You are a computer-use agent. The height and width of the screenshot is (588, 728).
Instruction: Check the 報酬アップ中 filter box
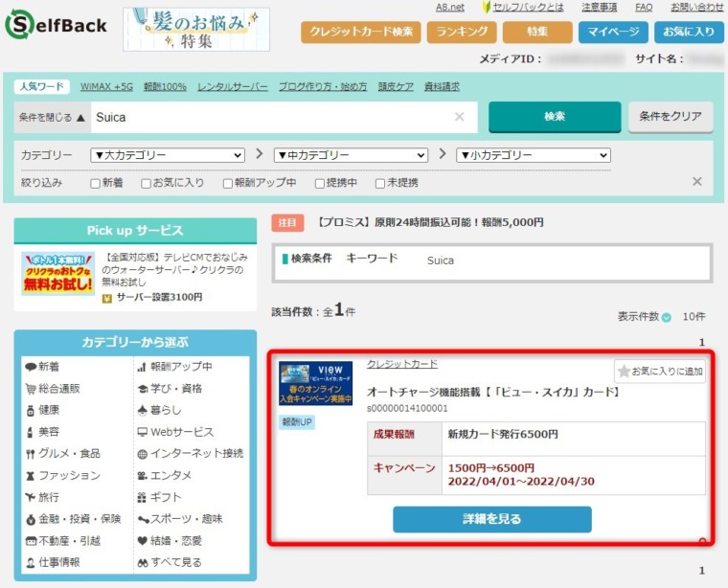click(228, 183)
